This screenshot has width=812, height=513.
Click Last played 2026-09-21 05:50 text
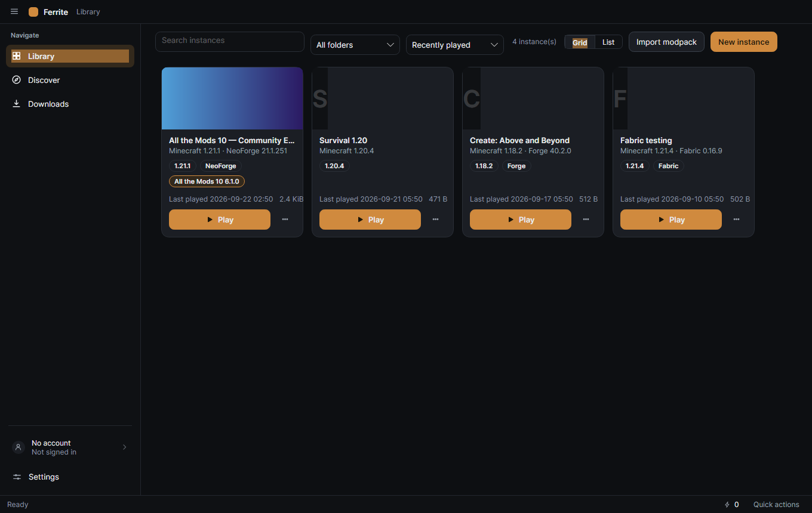click(x=371, y=199)
